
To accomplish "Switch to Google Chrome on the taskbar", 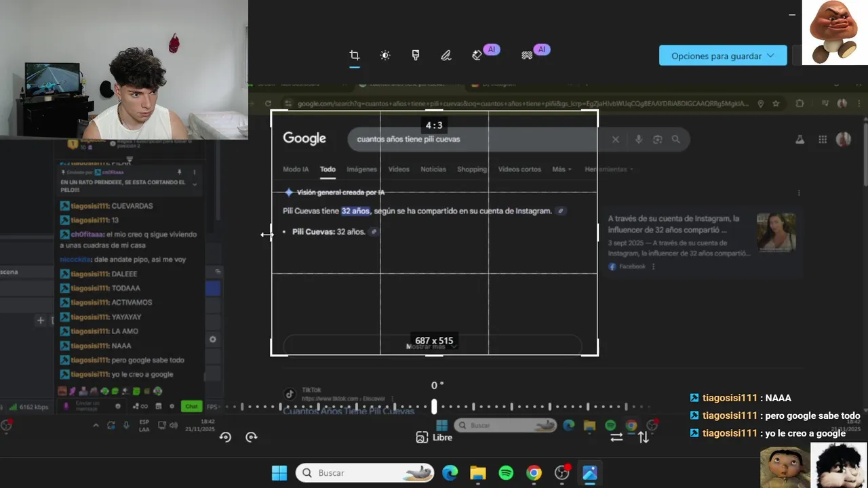I will point(534,473).
